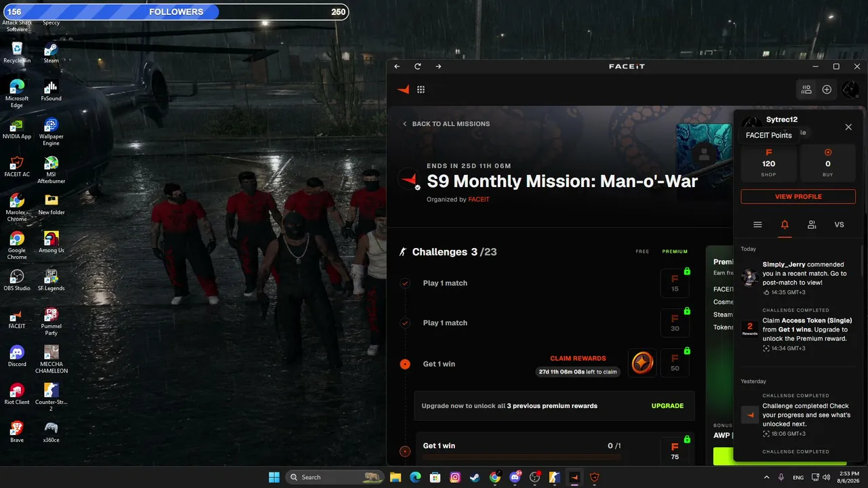The width and height of the screenshot is (868, 488).
Task: Close the Sytrec12 profile panel
Action: [x=848, y=127]
